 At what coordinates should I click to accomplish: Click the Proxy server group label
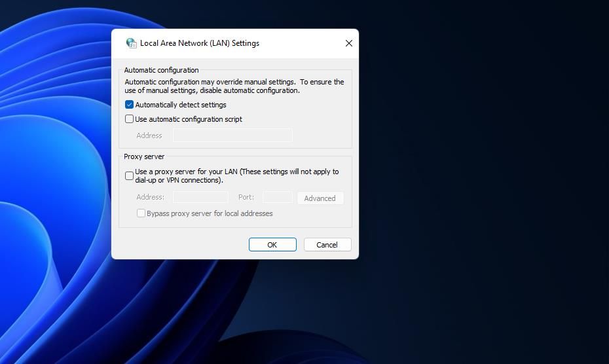point(144,156)
